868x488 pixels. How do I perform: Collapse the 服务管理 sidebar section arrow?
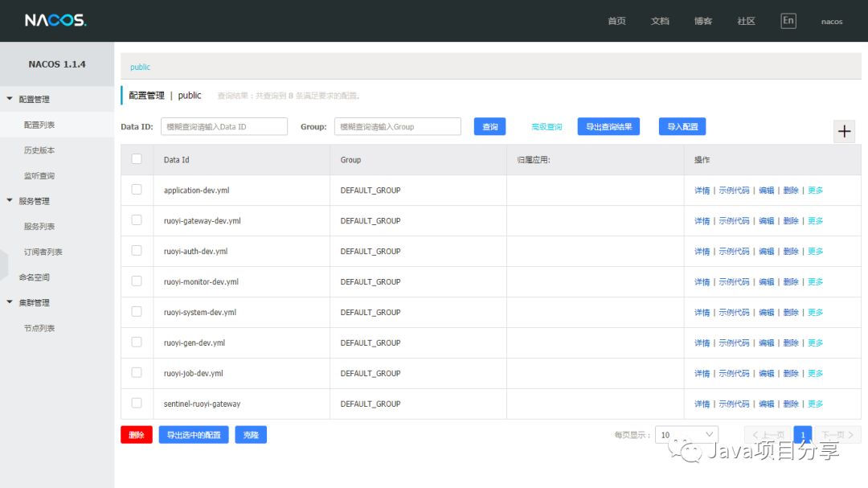pyautogui.click(x=10, y=201)
